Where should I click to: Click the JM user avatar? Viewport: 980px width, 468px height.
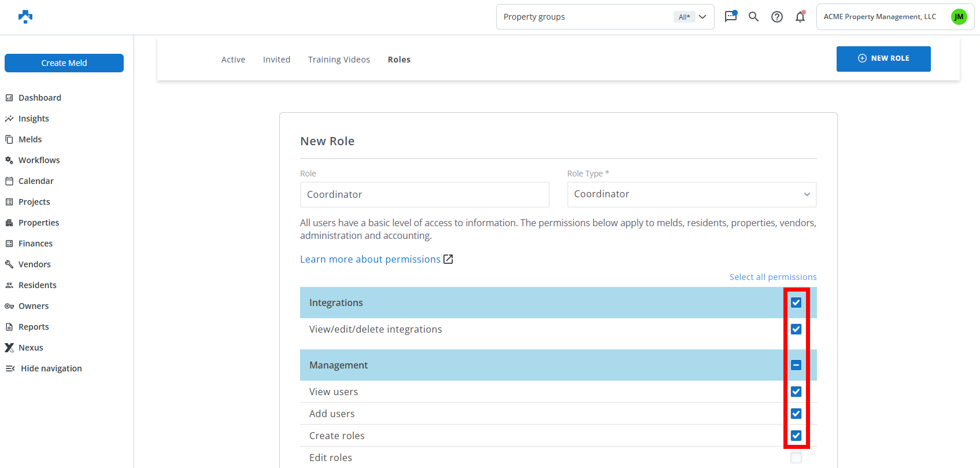click(x=959, y=17)
